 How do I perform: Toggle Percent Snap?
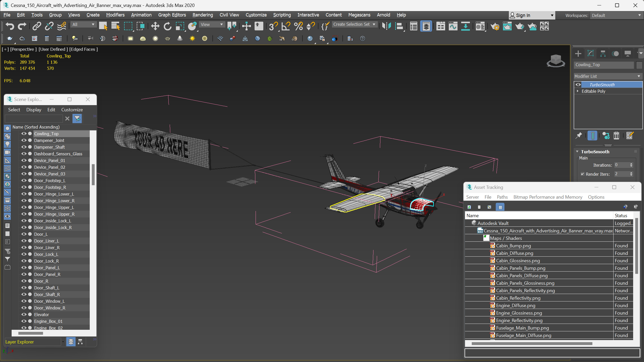(x=298, y=26)
